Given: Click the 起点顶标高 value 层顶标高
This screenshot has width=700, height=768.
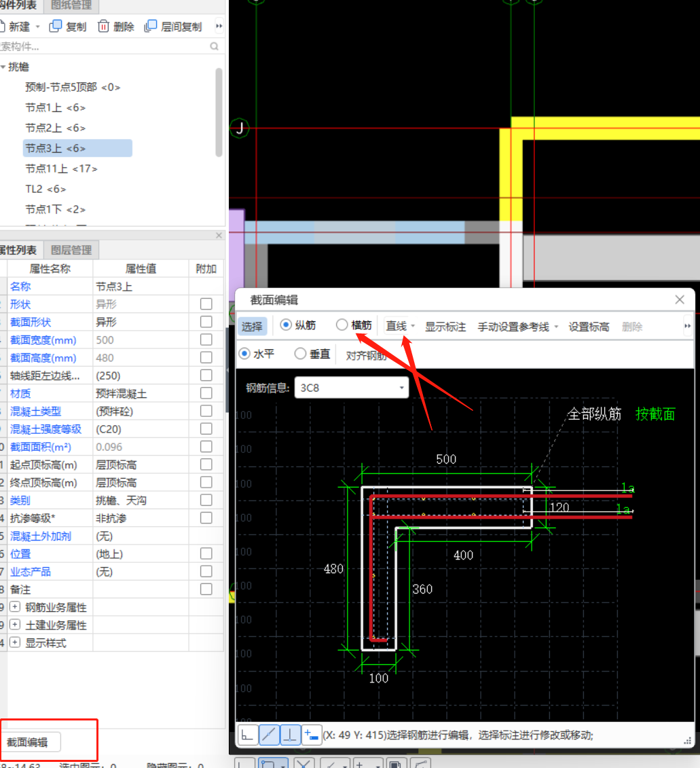Looking at the screenshot, I should coord(141,465).
